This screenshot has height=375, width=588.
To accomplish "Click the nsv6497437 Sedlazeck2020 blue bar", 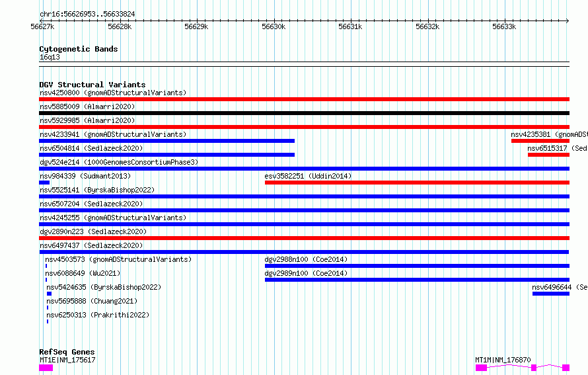I will coord(304,252).
